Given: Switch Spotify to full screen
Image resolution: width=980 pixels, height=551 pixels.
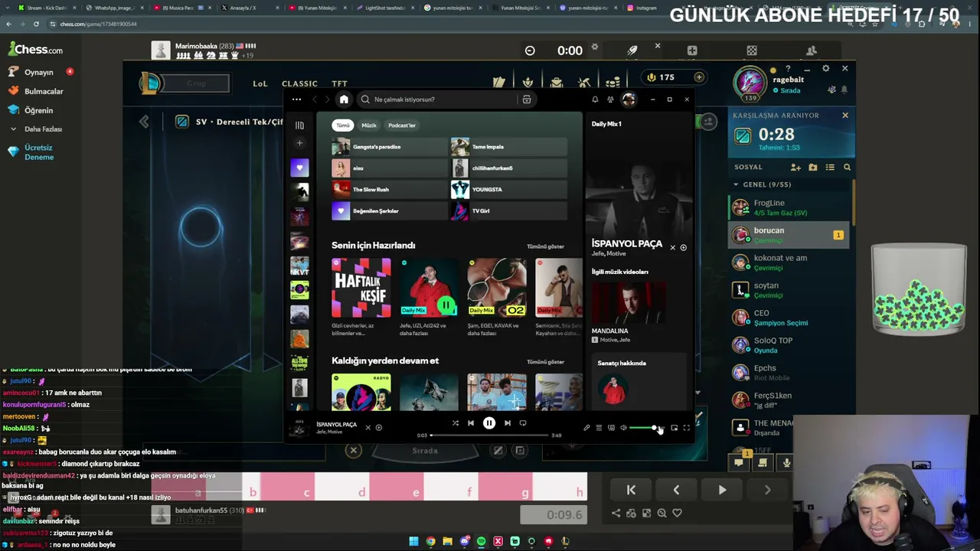Looking at the screenshot, I should [686, 428].
